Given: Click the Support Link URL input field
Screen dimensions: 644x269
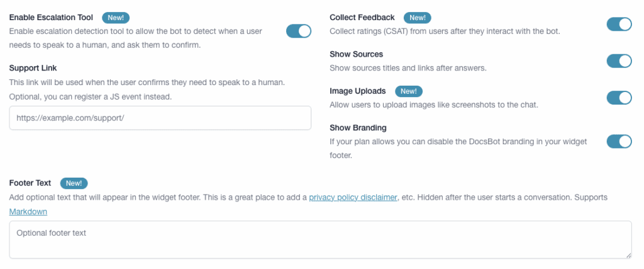Looking at the screenshot, I should point(160,118).
